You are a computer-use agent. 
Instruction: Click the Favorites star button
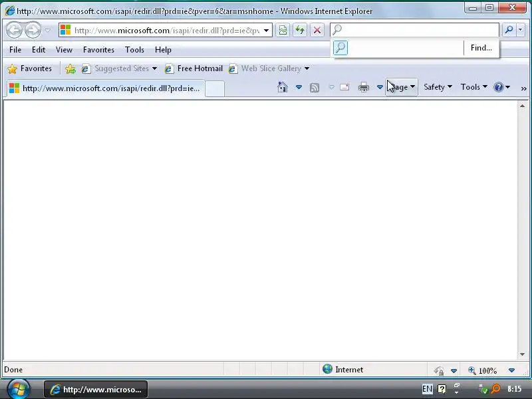coord(30,68)
